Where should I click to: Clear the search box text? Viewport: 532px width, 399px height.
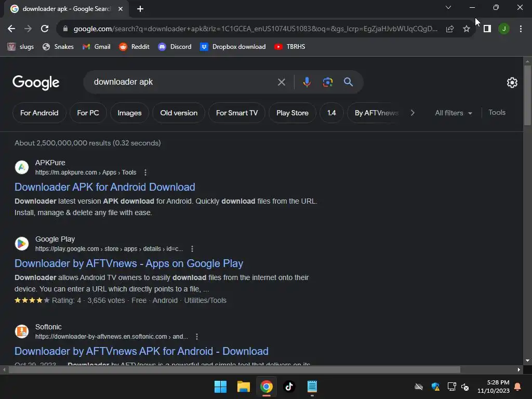pos(281,82)
